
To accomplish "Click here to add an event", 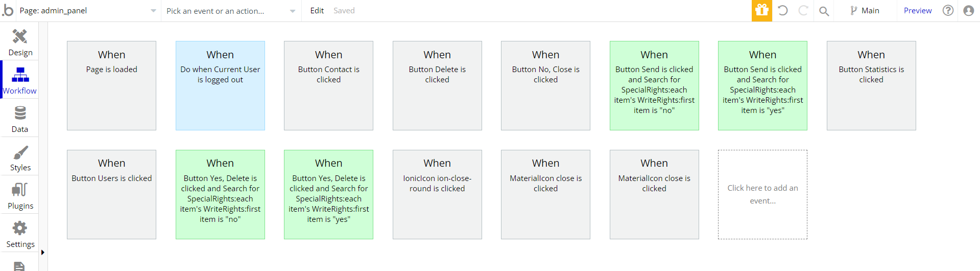I will pyautogui.click(x=762, y=194).
